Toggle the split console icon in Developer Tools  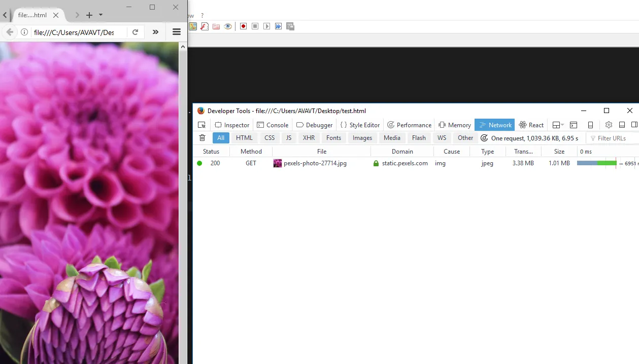(574, 125)
